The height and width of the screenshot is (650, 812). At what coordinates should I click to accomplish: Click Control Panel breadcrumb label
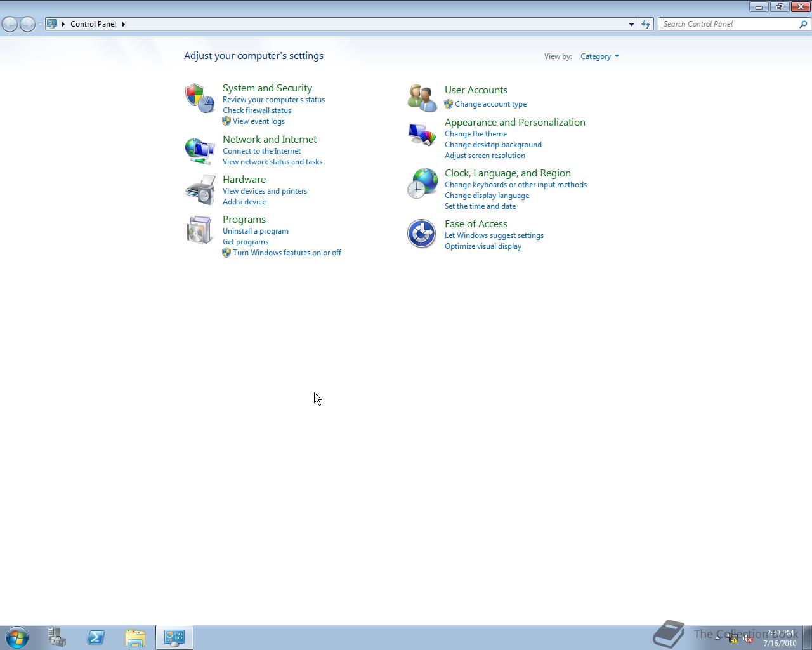tap(93, 24)
